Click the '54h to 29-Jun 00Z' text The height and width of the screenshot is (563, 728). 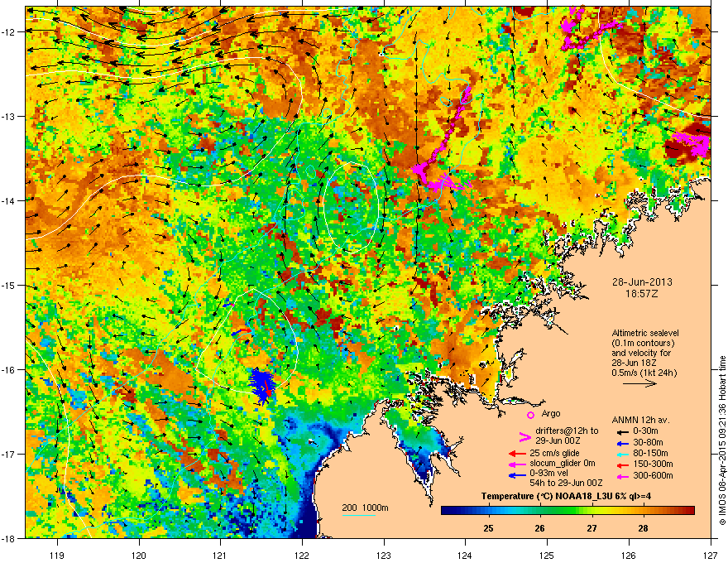[x=566, y=483]
